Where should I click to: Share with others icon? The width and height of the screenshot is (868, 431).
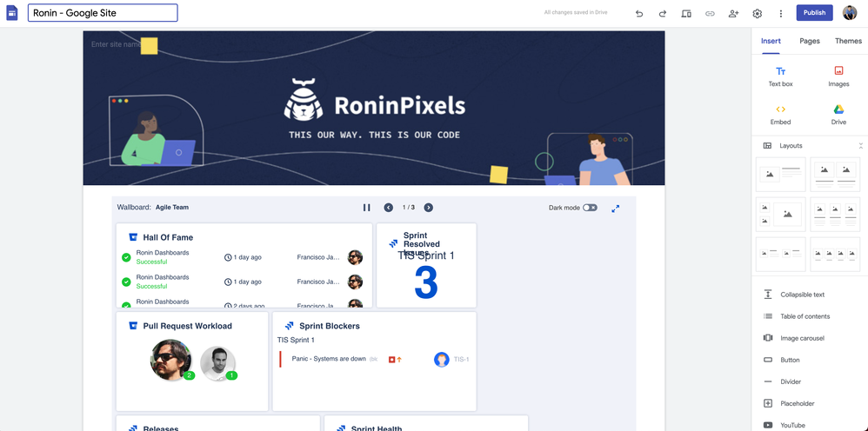tap(733, 13)
